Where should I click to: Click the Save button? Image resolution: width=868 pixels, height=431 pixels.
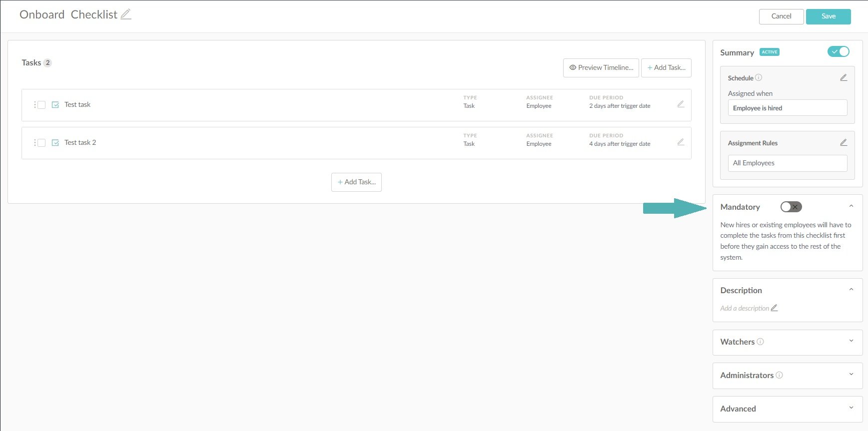pos(828,16)
